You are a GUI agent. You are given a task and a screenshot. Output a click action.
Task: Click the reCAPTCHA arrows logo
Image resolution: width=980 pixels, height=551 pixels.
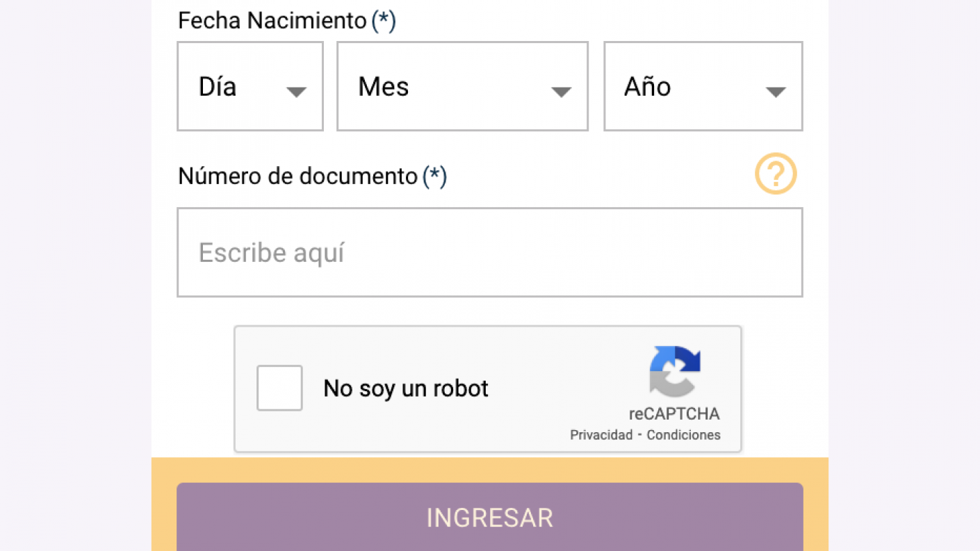[x=674, y=371]
